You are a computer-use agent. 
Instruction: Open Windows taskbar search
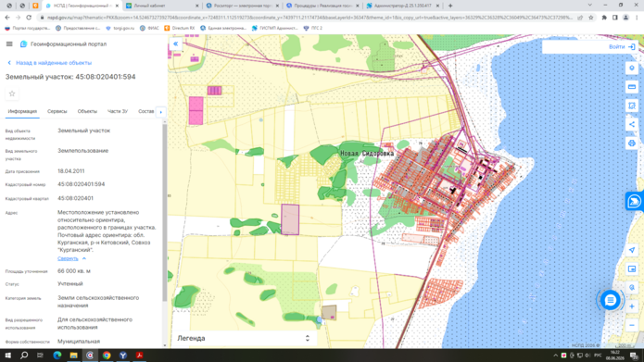click(x=24, y=356)
